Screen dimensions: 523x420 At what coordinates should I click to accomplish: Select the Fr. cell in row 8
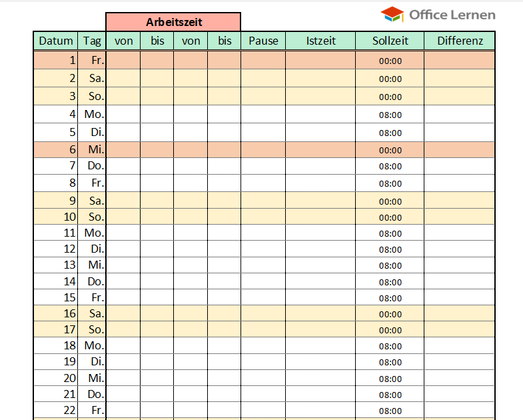92,183
